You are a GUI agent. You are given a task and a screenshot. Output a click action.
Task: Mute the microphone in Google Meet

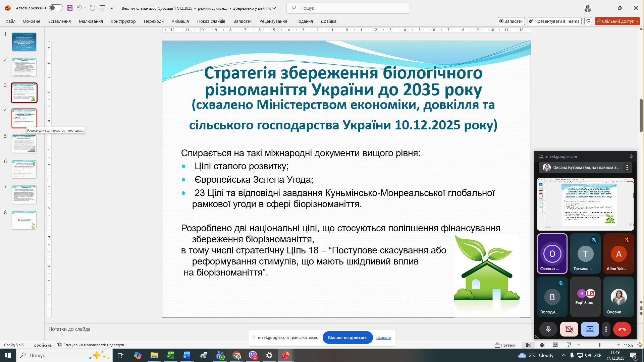(549, 329)
